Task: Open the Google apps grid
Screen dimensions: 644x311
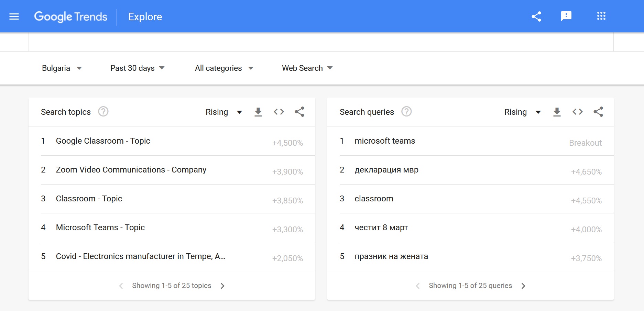Action: point(601,16)
